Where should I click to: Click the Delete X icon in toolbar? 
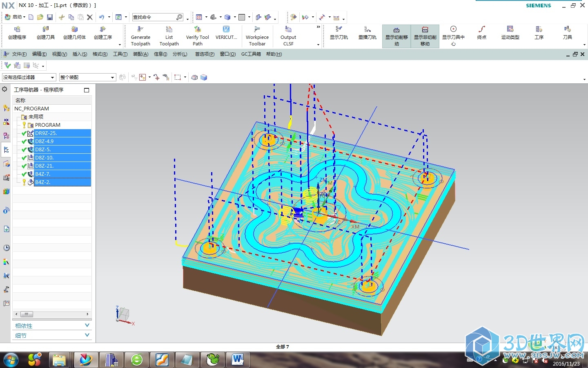90,17
